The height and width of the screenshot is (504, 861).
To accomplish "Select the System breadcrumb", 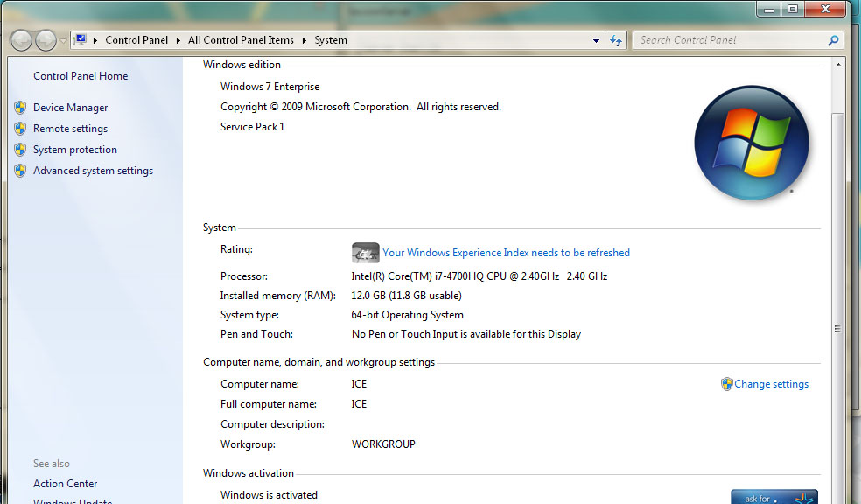I will (x=331, y=40).
